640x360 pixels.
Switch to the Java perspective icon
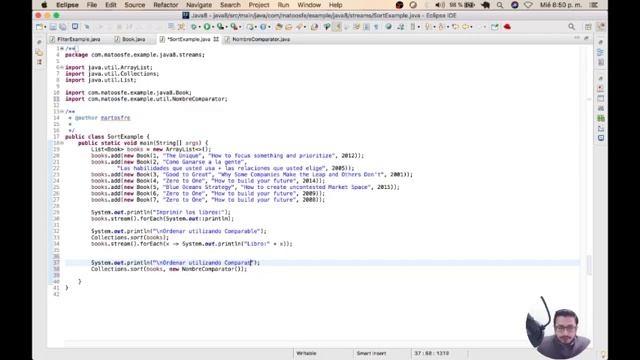(x=601, y=27)
